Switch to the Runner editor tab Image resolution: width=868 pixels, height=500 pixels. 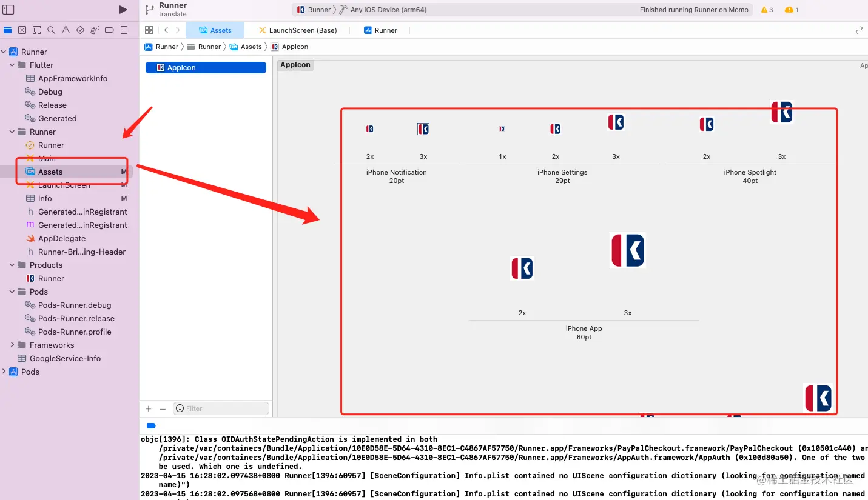(x=380, y=30)
